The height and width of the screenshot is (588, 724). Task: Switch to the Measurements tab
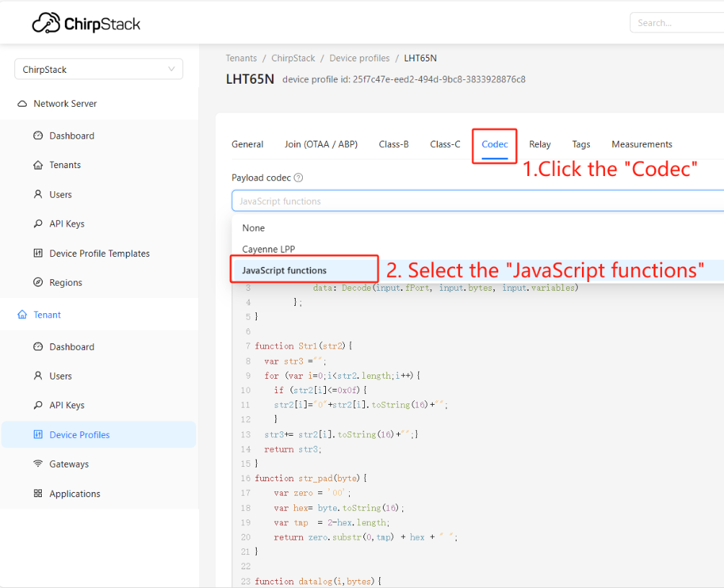coord(642,144)
